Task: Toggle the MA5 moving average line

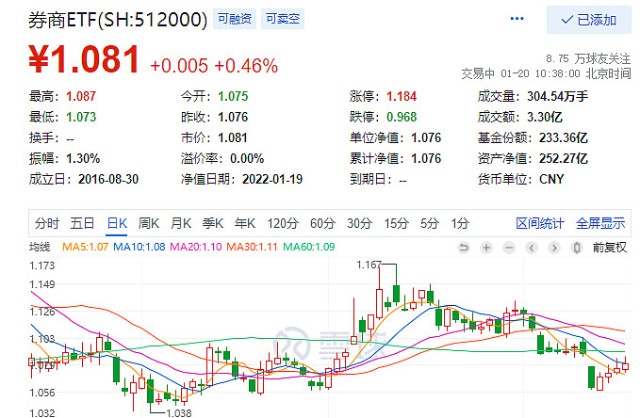Action: pyautogui.click(x=85, y=247)
